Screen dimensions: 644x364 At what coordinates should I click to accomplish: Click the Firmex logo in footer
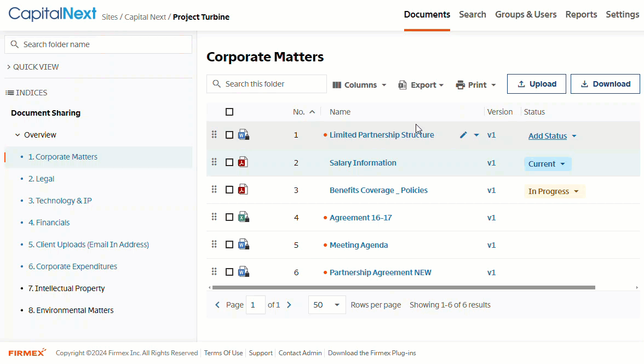(27, 353)
